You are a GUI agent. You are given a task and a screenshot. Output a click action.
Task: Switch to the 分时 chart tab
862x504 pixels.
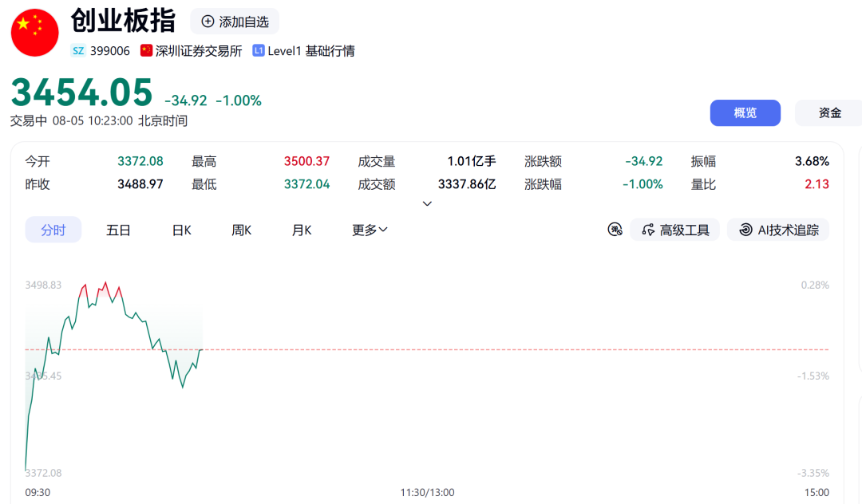click(53, 230)
